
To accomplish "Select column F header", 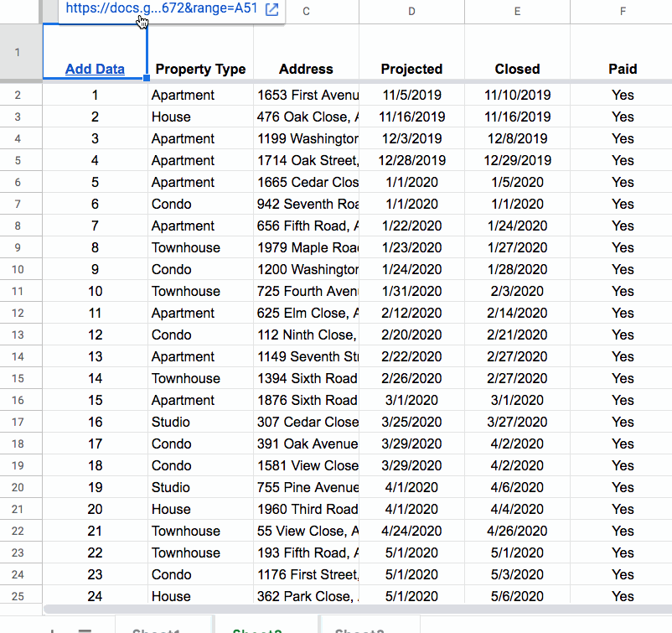I will coord(623,12).
